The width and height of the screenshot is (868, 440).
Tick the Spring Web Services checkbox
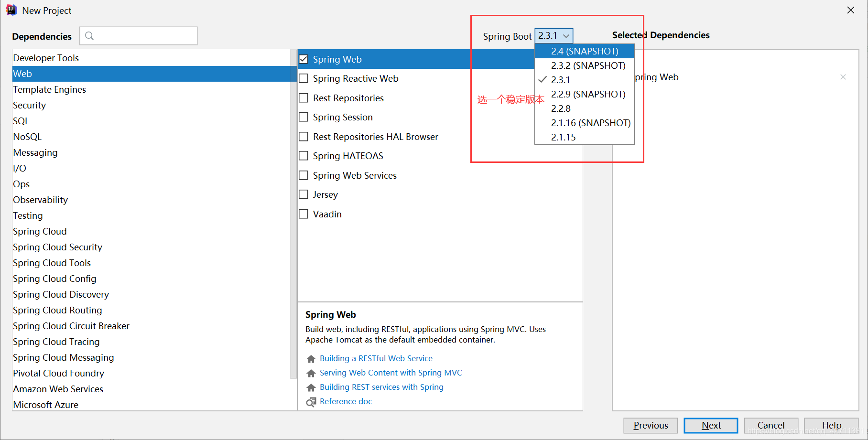304,175
